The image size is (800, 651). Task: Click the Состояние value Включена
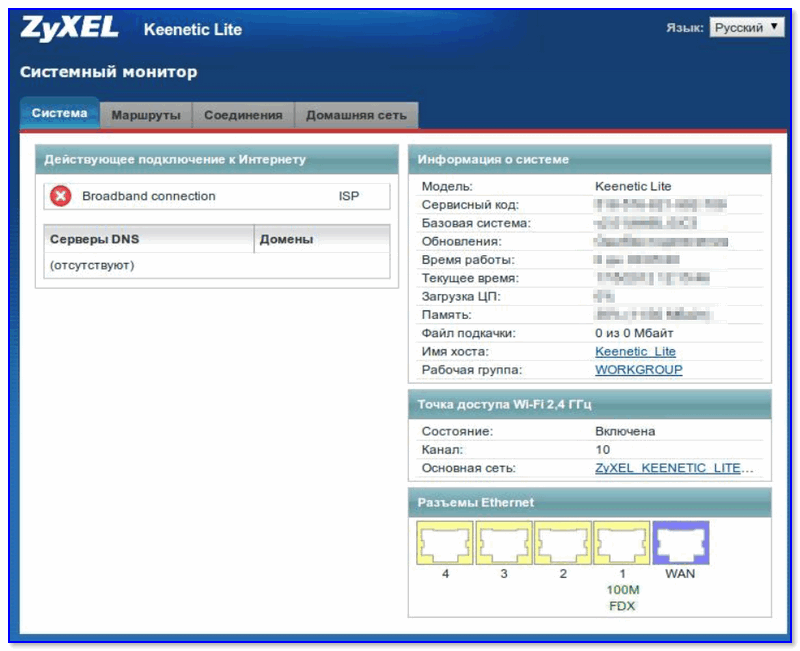coord(625,431)
